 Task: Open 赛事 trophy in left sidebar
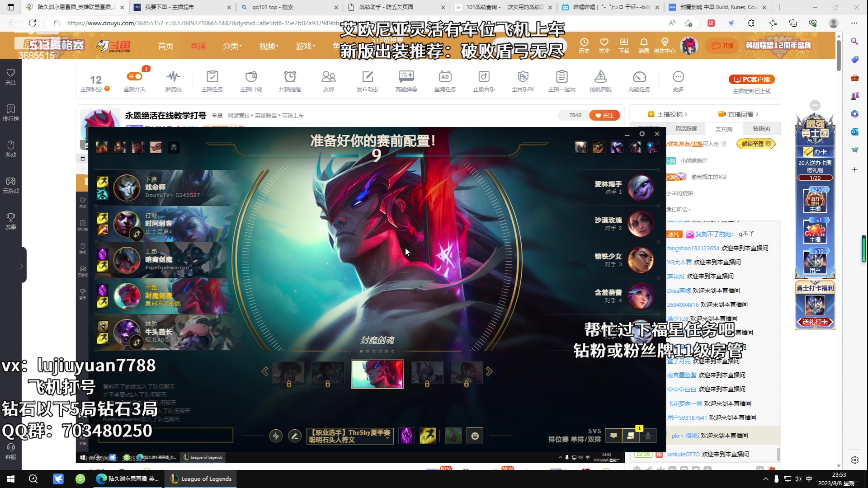(11, 221)
